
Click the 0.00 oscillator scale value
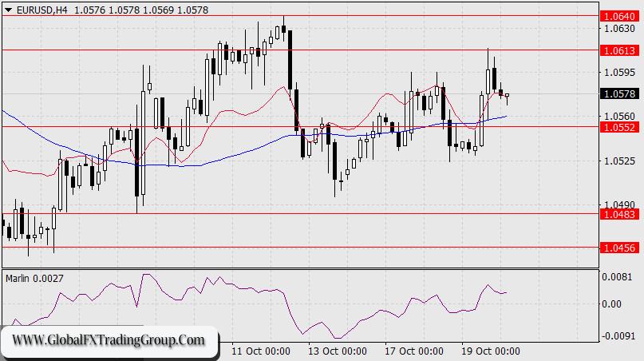[x=611, y=304]
